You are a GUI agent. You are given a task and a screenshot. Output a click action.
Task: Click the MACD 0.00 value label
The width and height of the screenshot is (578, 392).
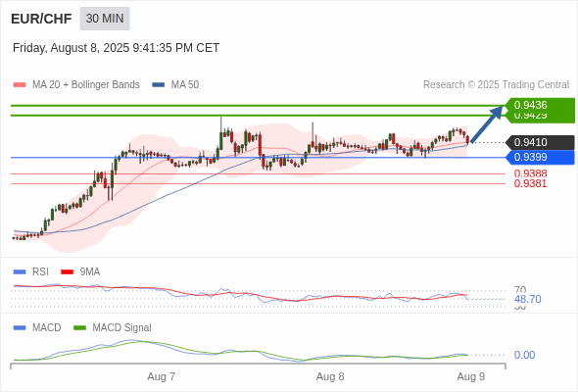coord(524,355)
